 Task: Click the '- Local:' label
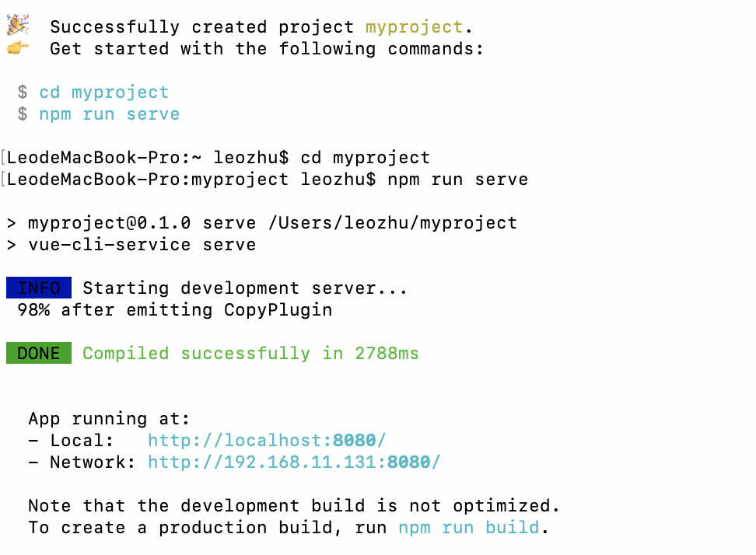coord(71,440)
